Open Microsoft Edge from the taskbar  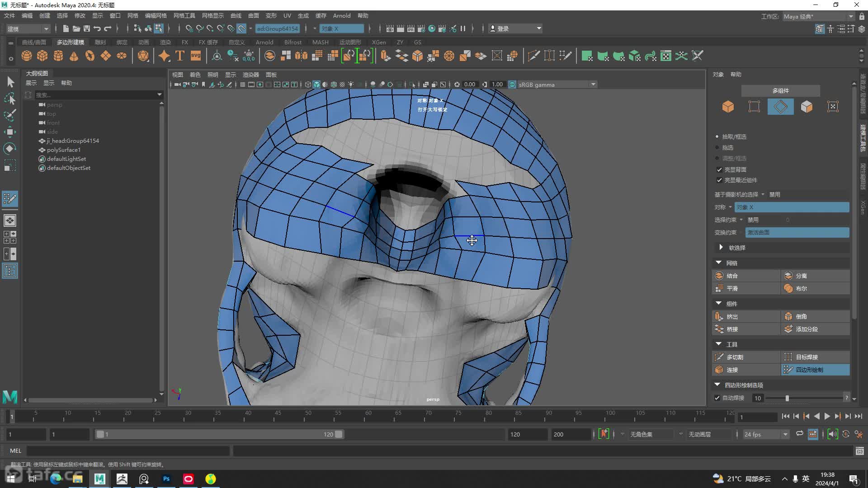point(56,479)
